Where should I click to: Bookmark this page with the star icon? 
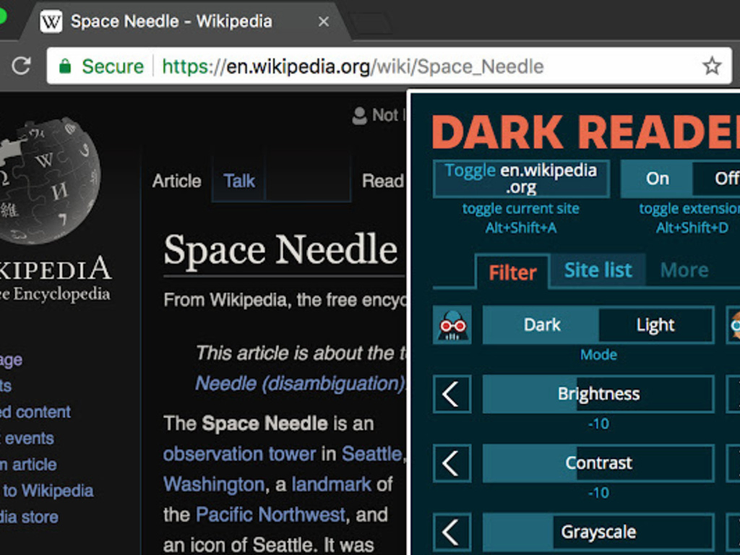click(x=712, y=66)
